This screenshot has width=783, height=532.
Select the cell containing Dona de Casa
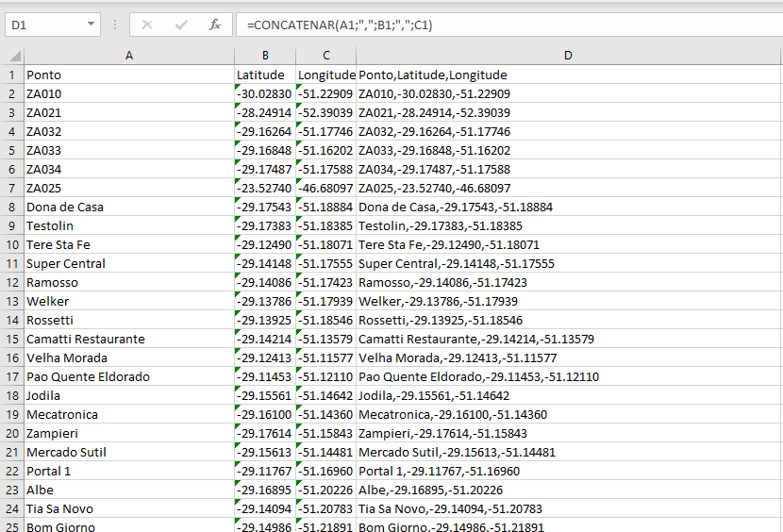coord(129,207)
